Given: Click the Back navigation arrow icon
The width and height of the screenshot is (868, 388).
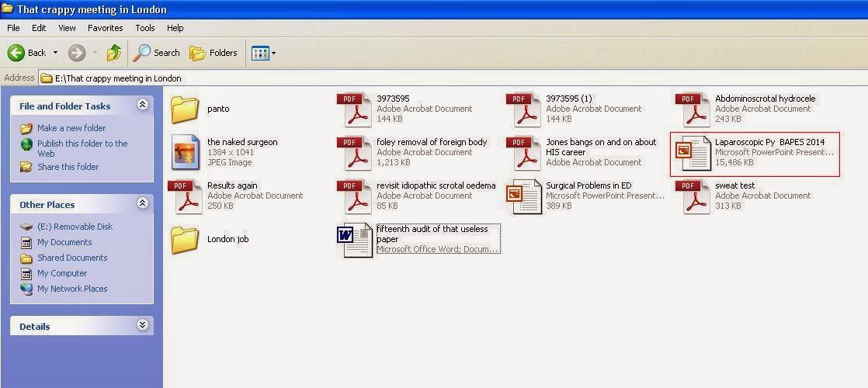Looking at the screenshot, I should (16, 53).
